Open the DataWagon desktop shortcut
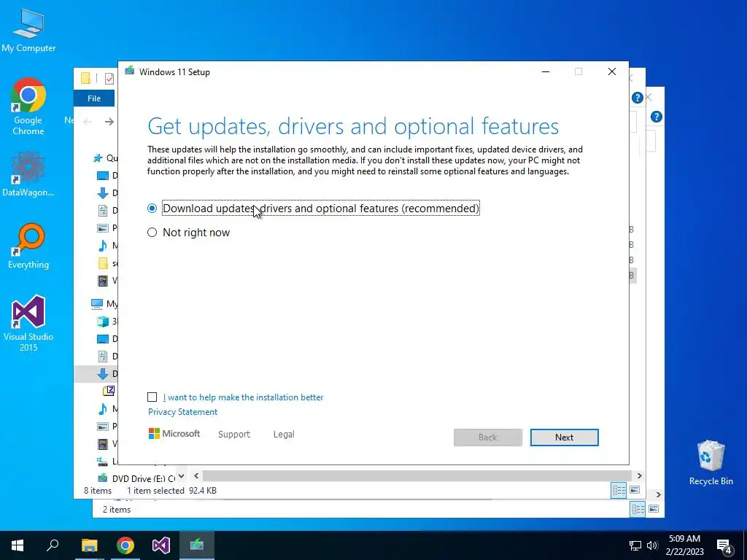This screenshot has height=560, width=747. (x=28, y=174)
